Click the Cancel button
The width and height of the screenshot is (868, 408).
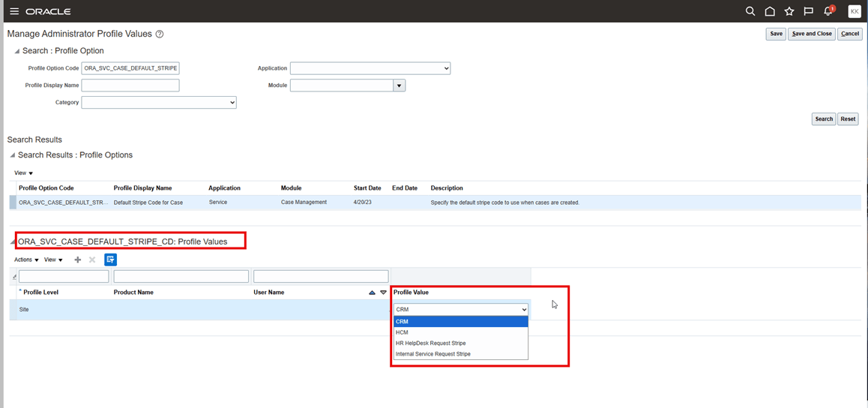[850, 34]
